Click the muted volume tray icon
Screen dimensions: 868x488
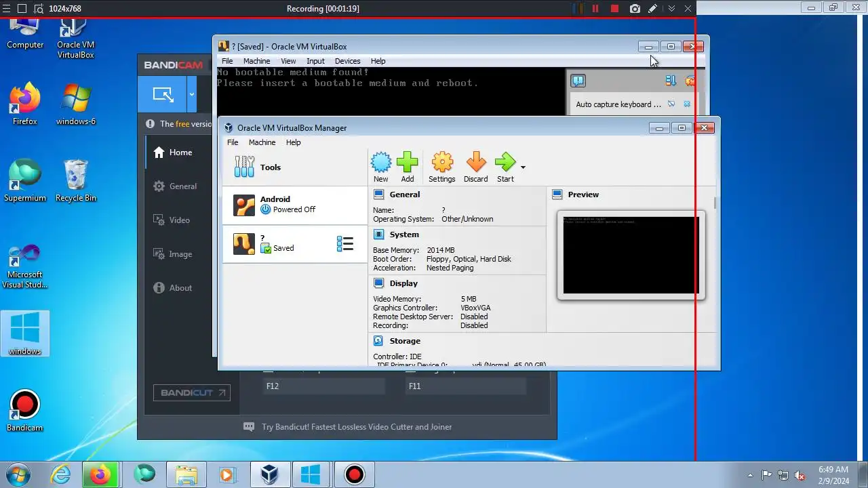800,475
